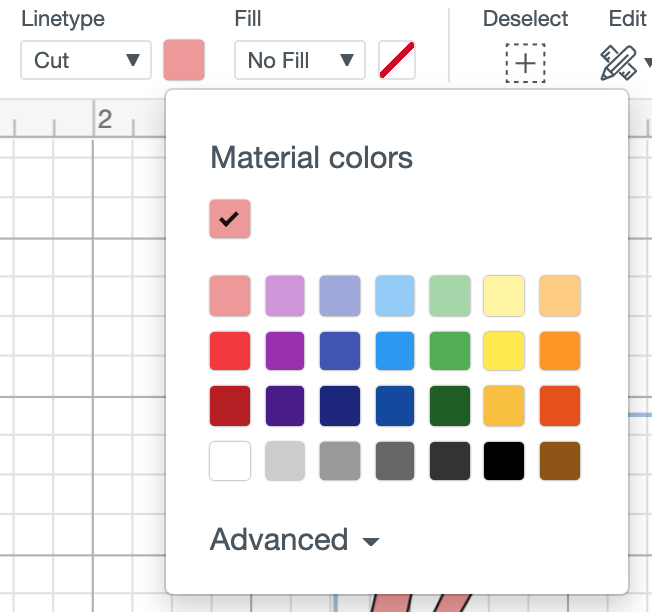This screenshot has height=612, width=652.
Task: Choose the black color swatch
Action: [504, 461]
